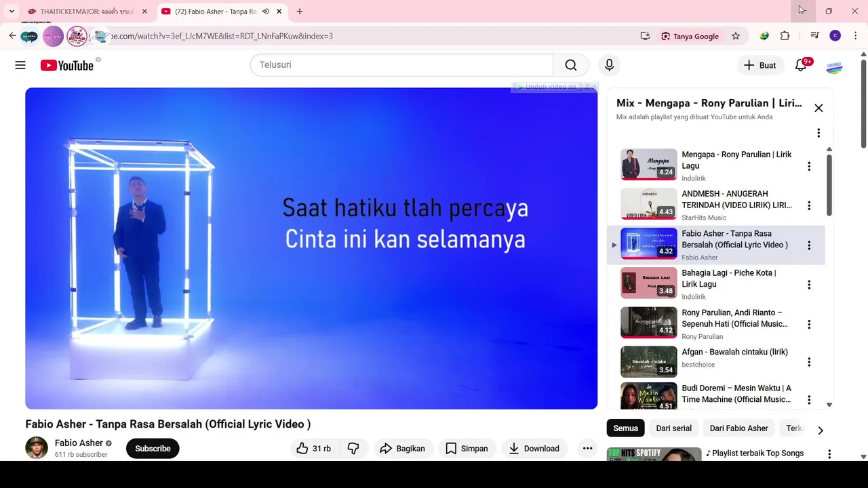The height and width of the screenshot is (488, 868).
Task: Open the Chrome three-dot menu
Action: 856,36
